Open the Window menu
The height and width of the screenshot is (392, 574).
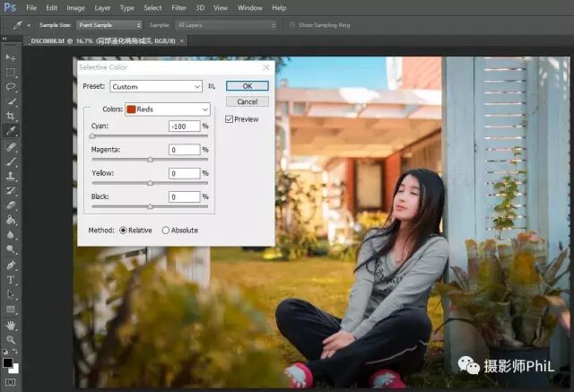pyautogui.click(x=250, y=8)
